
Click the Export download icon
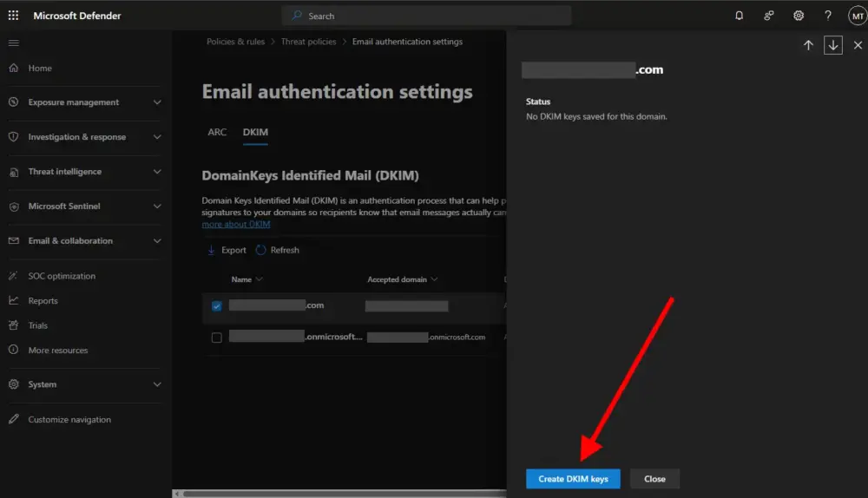tap(211, 250)
